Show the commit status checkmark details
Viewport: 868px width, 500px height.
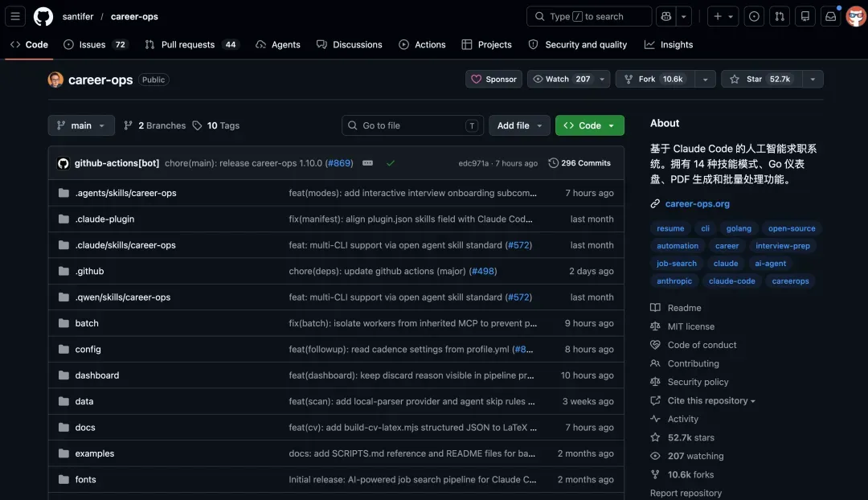391,163
